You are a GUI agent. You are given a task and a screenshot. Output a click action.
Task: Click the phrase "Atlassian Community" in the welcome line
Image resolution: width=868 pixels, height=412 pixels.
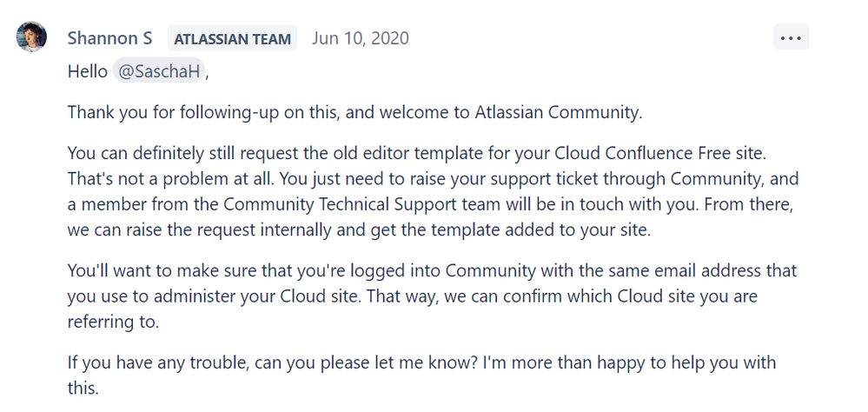coord(558,112)
